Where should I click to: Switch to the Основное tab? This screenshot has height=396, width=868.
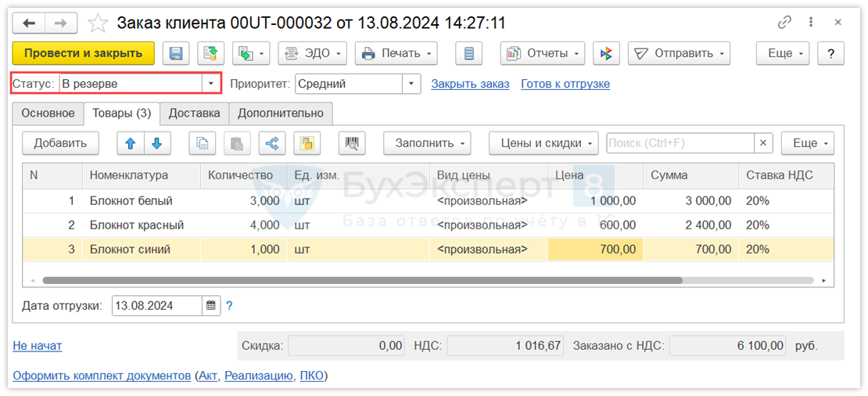48,113
